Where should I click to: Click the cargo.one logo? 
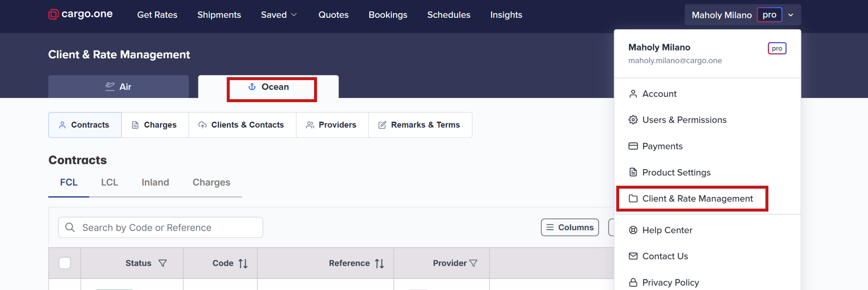(x=81, y=14)
